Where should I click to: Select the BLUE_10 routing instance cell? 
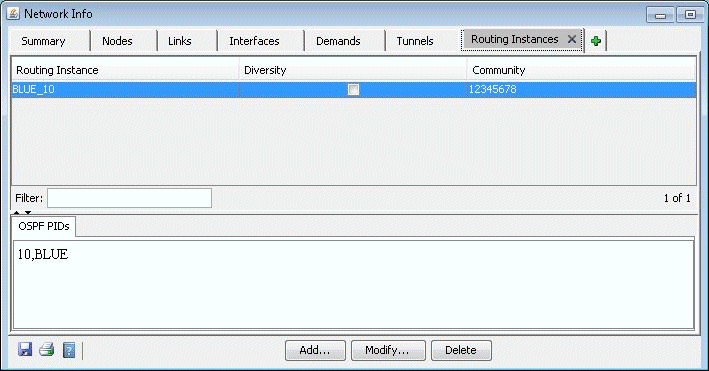[x=125, y=90]
